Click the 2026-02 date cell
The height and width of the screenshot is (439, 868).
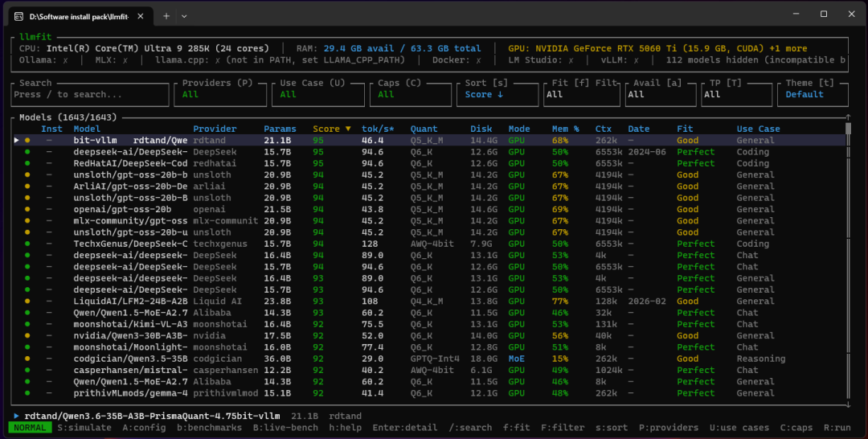(646, 302)
